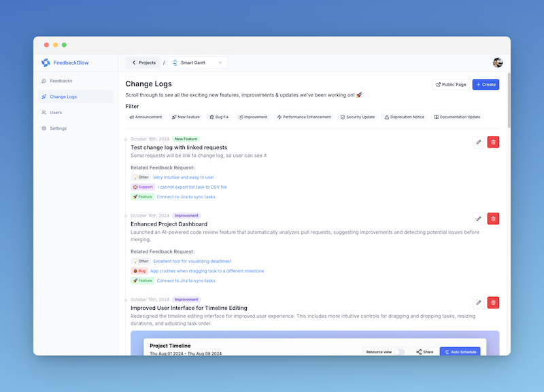Filter by Improvement
This screenshot has height=392, width=544.
[253, 117]
